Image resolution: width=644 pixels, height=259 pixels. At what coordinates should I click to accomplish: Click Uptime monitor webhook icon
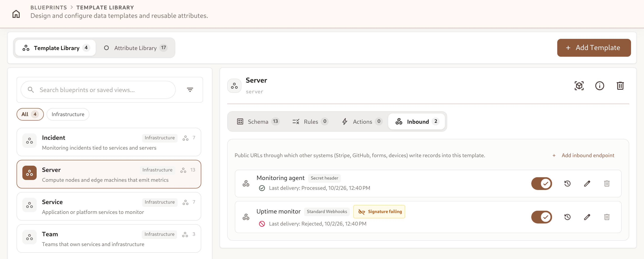[246, 217]
